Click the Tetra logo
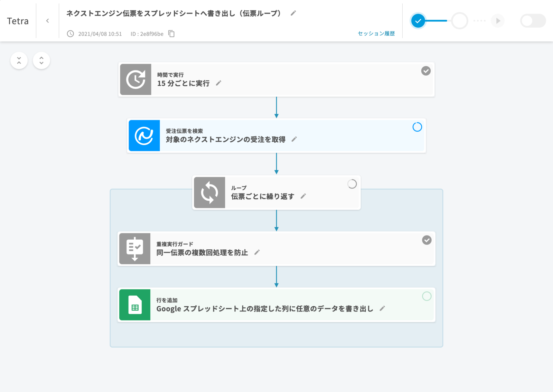Screen dimensions: 553x392 18,21
